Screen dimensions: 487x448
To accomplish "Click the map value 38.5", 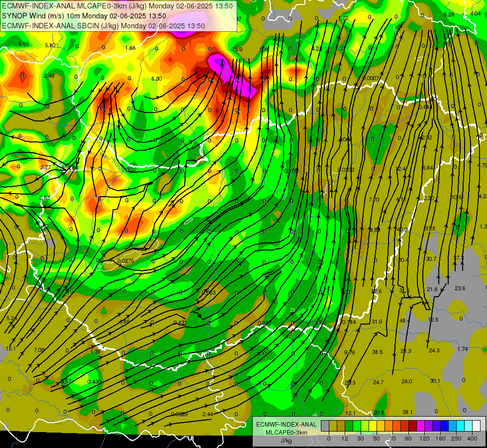I will click(378, 352).
